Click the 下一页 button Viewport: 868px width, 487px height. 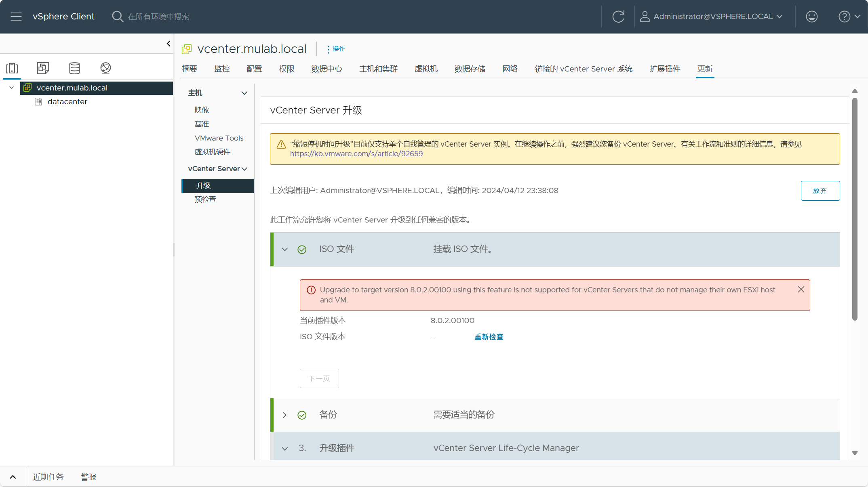point(319,378)
